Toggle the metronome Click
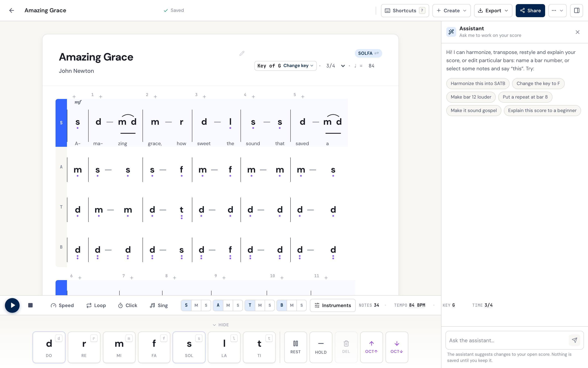Screen dimensions: 588x368 (128, 305)
